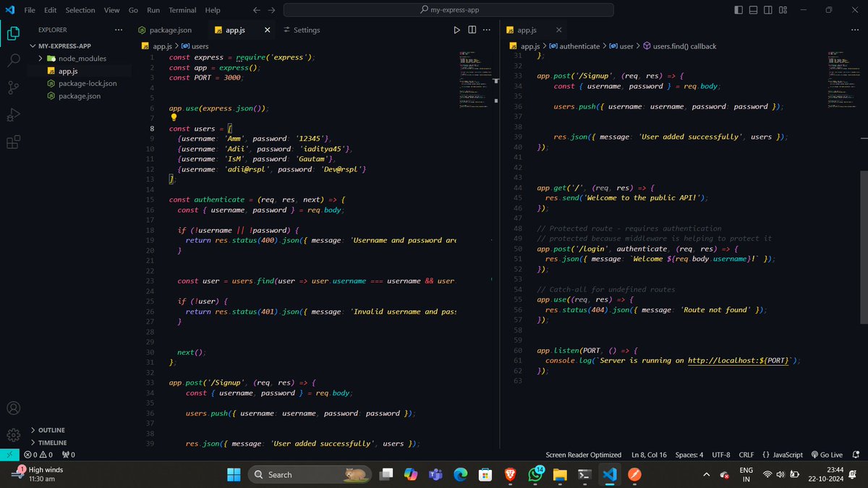Toggle Panel visibility in title bar
Screen dimensions: 868x488
pos(753,10)
